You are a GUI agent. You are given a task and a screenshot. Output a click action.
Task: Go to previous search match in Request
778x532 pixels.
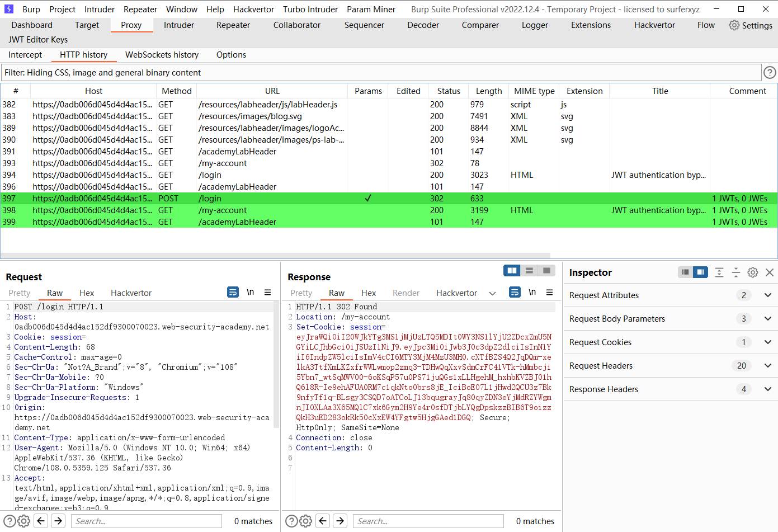pos(41,521)
